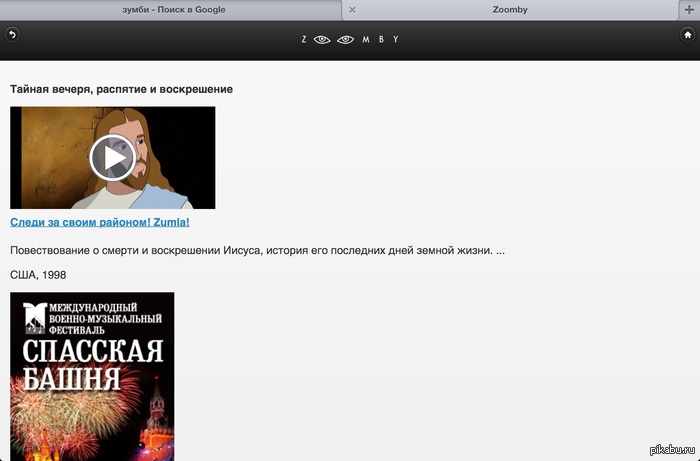Close the Google search tab
The height and width of the screenshot is (461, 700).
click(x=351, y=10)
